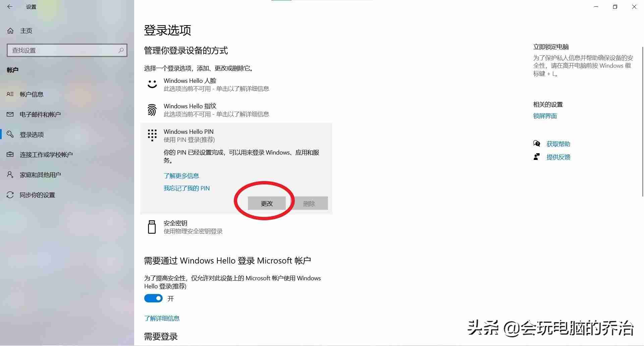Viewport: 644px width, 346px height.
Task: Click the fingerprint Windows Hello icon
Action: tap(152, 110)
